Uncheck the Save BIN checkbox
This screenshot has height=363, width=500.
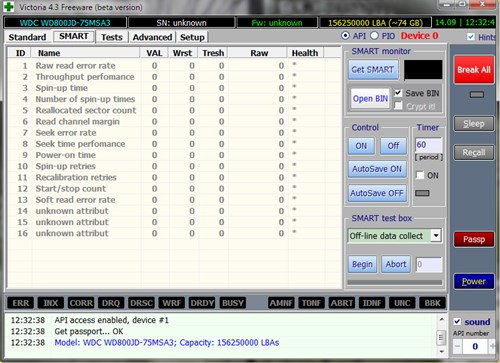click(x=398, y=93)
